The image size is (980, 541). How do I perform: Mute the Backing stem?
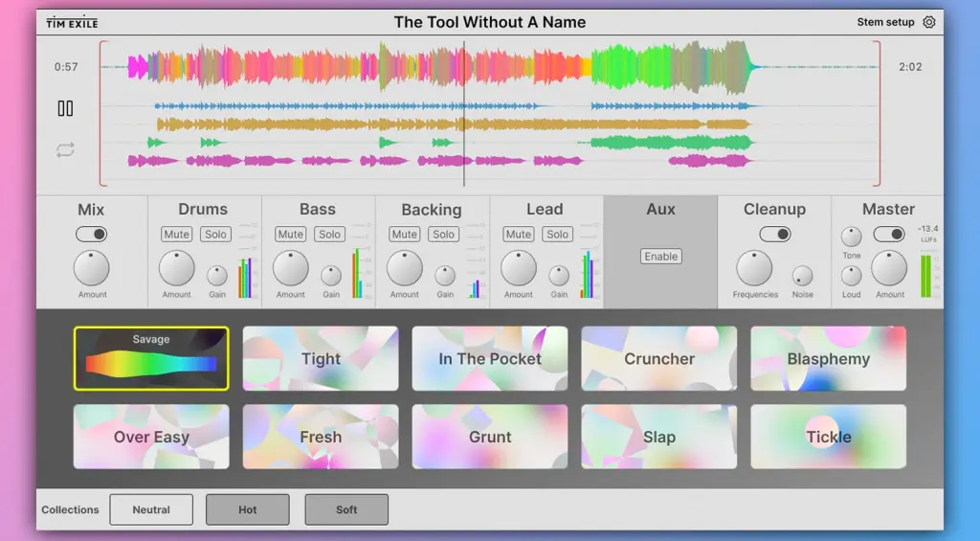pos(404,234)
